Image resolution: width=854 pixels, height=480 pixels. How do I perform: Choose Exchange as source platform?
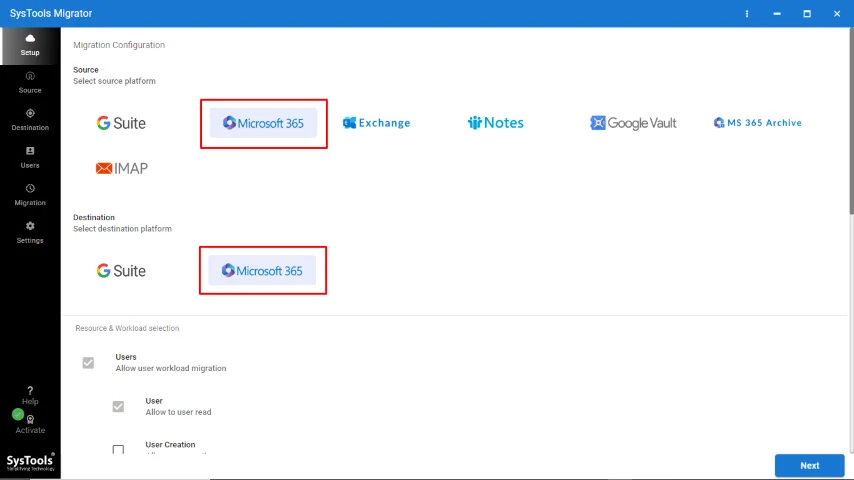point(376,123)
